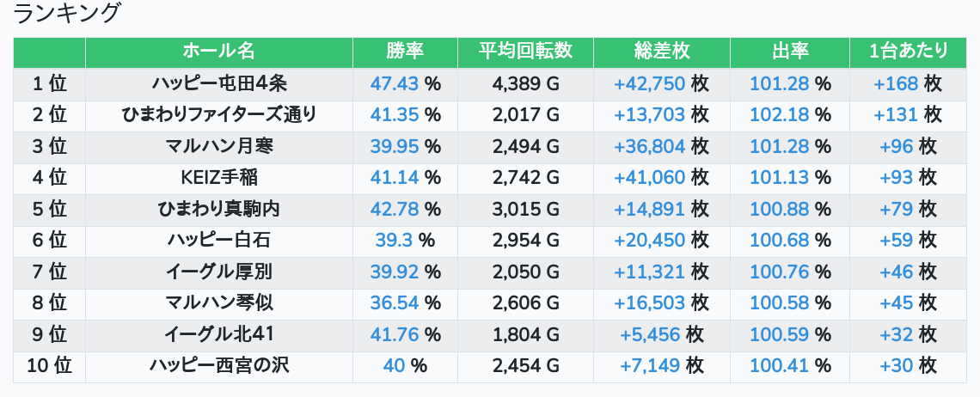This screenshot has width=980, height=397.
Task: Open the ハッピー屯田4条 hall entry
Action: pyautogui.click(x=218, y=83)
